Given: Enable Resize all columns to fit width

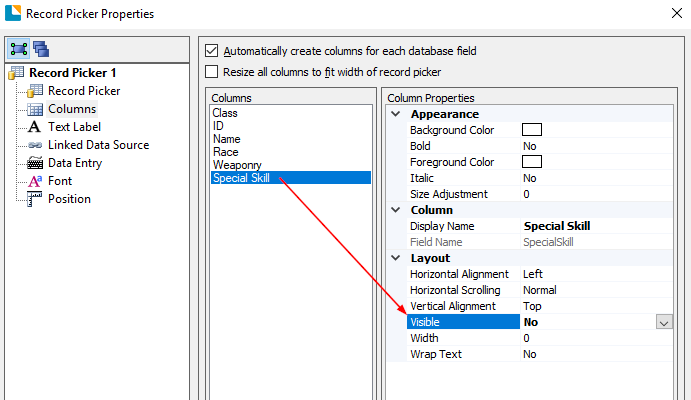Looking at the screenshot, I should (212, 71).
